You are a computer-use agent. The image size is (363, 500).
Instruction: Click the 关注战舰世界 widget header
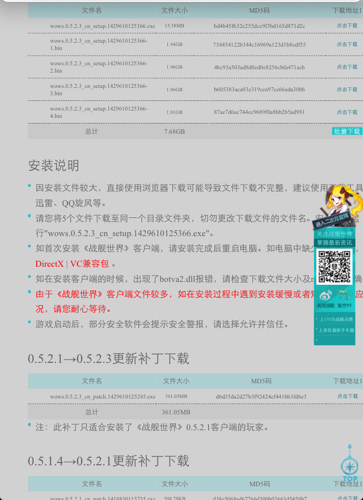335,234
